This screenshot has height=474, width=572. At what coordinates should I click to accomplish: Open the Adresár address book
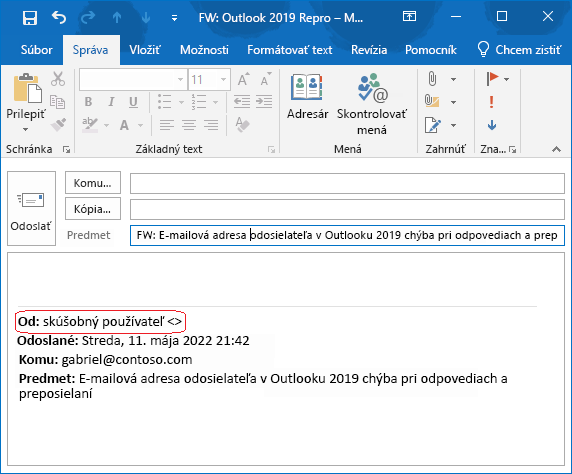[307, 96]
